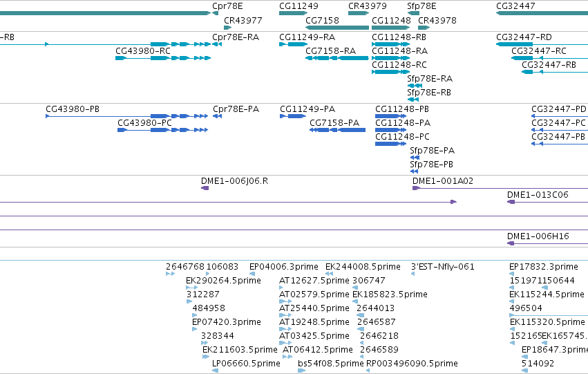Select the CG11248-PC protein
The height and width of the screenshot is (374, 588).
[390, 144]
